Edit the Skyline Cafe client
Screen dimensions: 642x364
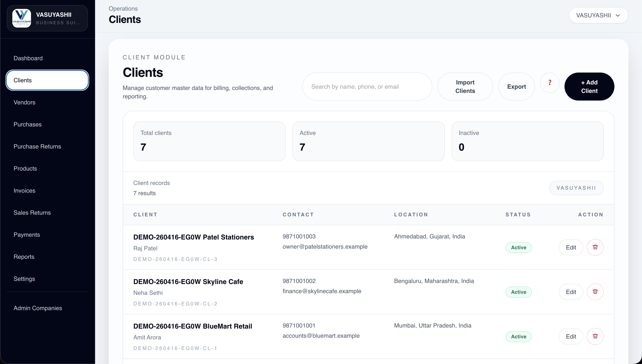[x=571, y=292]
